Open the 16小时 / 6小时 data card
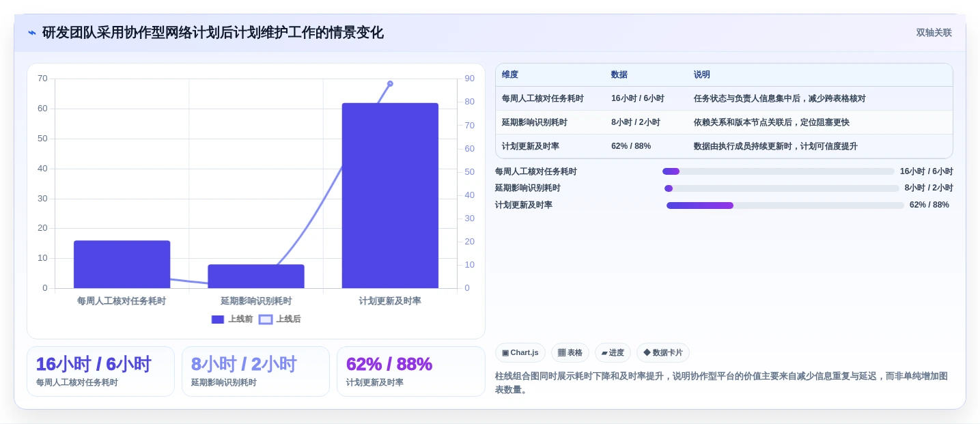 point(100,371)
